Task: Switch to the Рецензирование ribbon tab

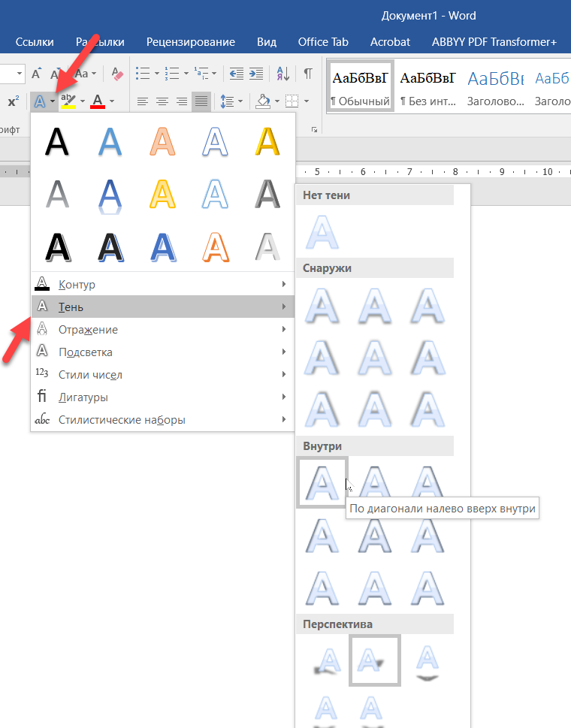Action: (x=190, y=42)
